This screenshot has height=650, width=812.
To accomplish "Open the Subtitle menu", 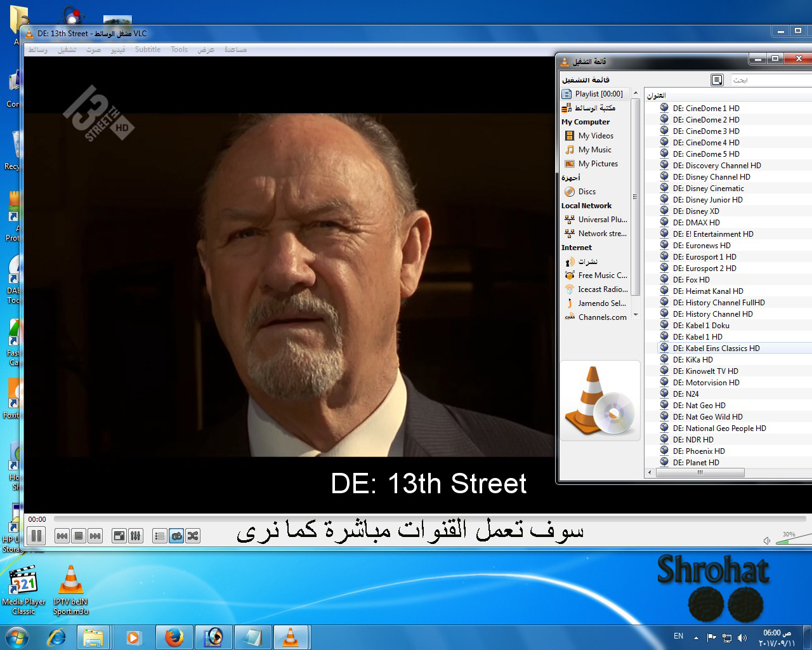I will tap(148, 50).
